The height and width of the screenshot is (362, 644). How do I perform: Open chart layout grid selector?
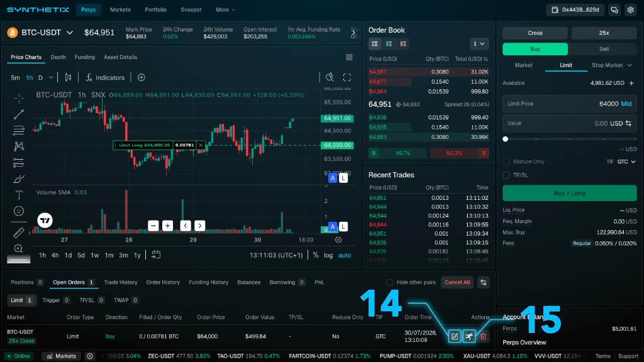tap(349, 57)
